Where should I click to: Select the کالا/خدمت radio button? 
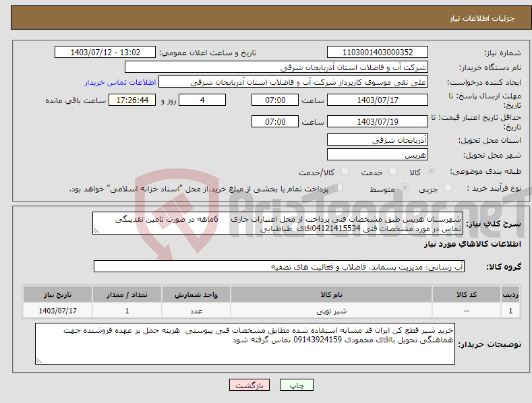click(345, 171)
